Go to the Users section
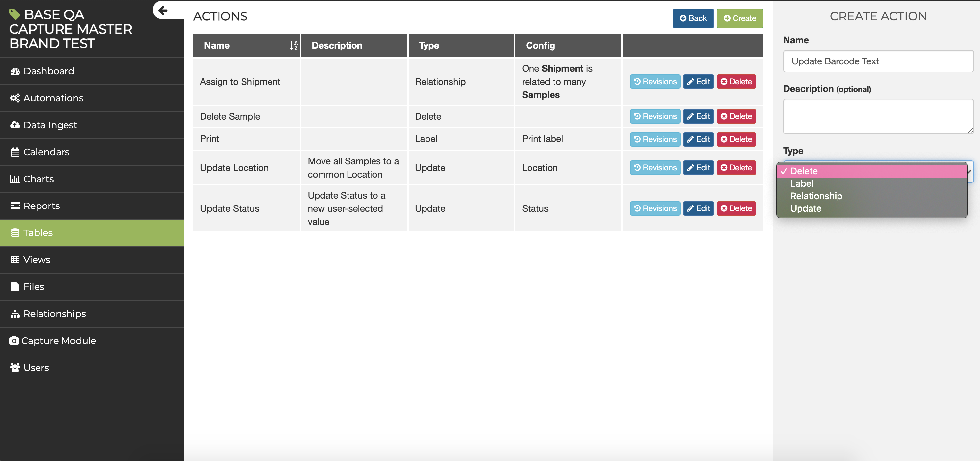 [36, 368]
